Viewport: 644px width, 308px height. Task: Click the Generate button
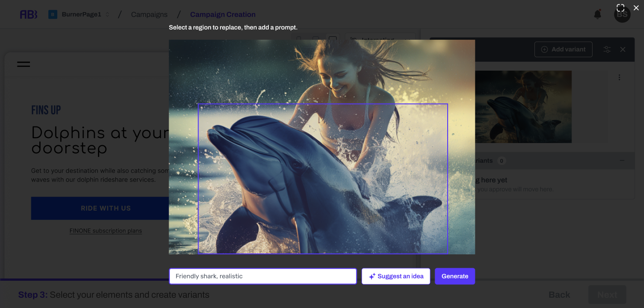[455, 276]
